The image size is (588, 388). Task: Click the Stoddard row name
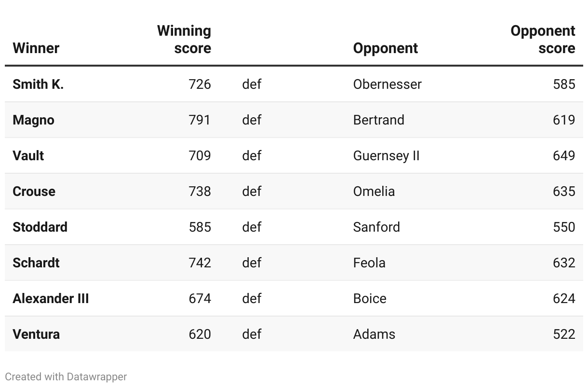point(40,227)
